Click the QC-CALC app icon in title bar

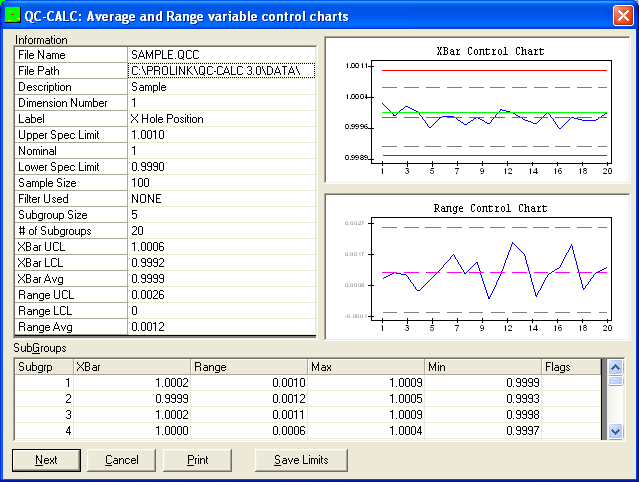pos(13,15)
